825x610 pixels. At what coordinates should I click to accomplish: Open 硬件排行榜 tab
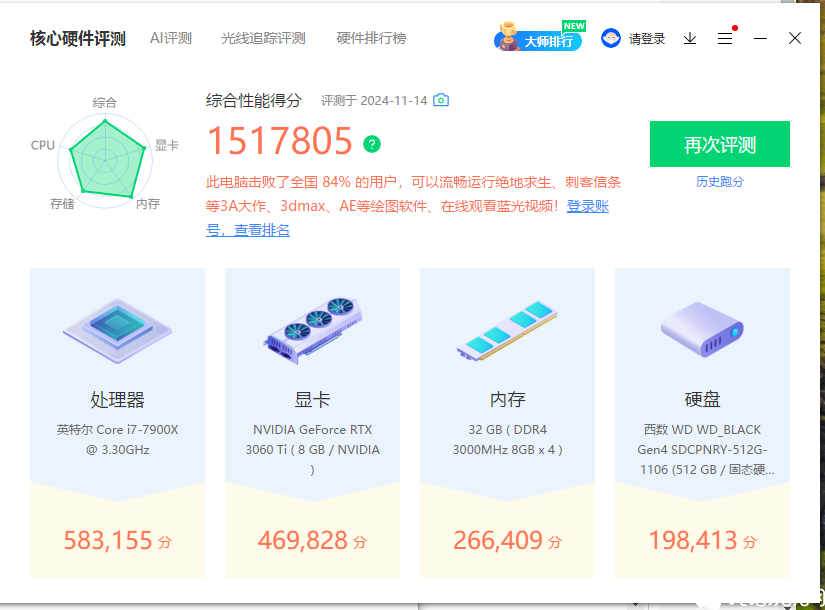click(x=371, y=38)
